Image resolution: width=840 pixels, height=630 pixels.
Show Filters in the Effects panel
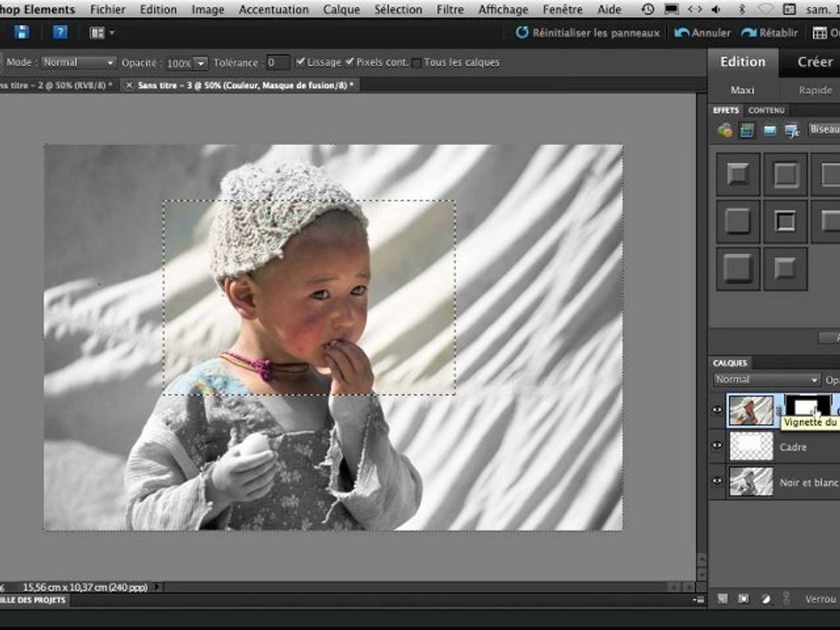724,130
